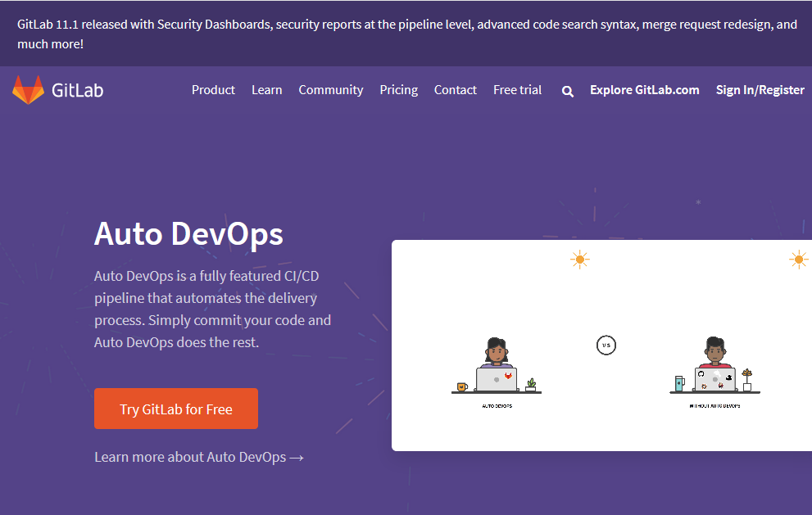The image size is (812, 515).
Task: Click the 'Without Auto DevOps' caption under the man
Action: click(x=714, y=405)
